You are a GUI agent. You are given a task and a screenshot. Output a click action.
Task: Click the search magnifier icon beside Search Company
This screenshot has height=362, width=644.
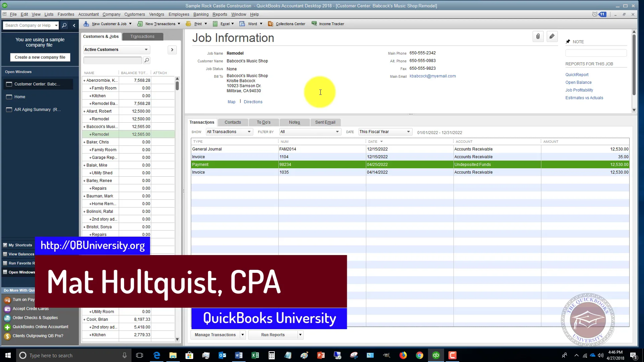(64, 25)
